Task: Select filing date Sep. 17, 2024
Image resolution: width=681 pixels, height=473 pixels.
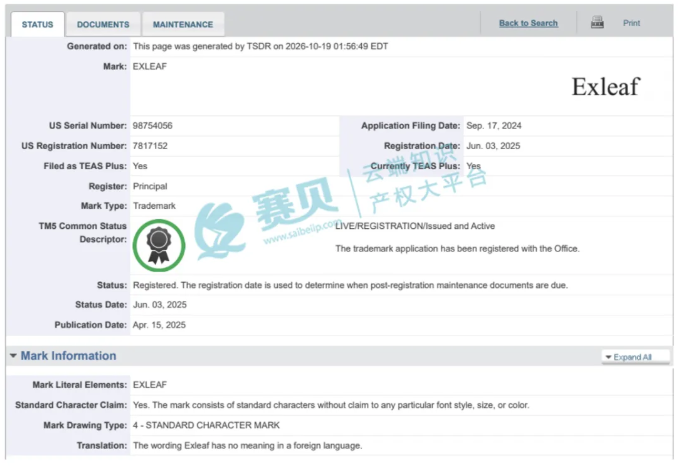Action: (x=494, y=126)
